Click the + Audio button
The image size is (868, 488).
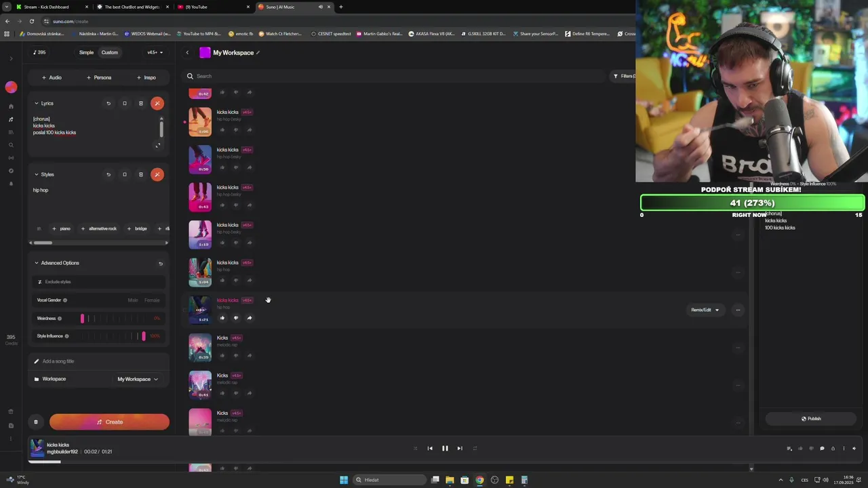coord(52,78)
